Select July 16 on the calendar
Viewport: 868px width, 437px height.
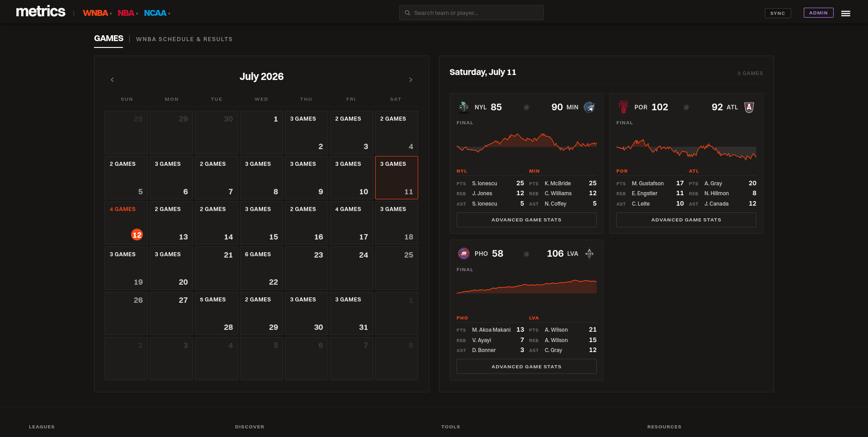(x=306, y=223)
